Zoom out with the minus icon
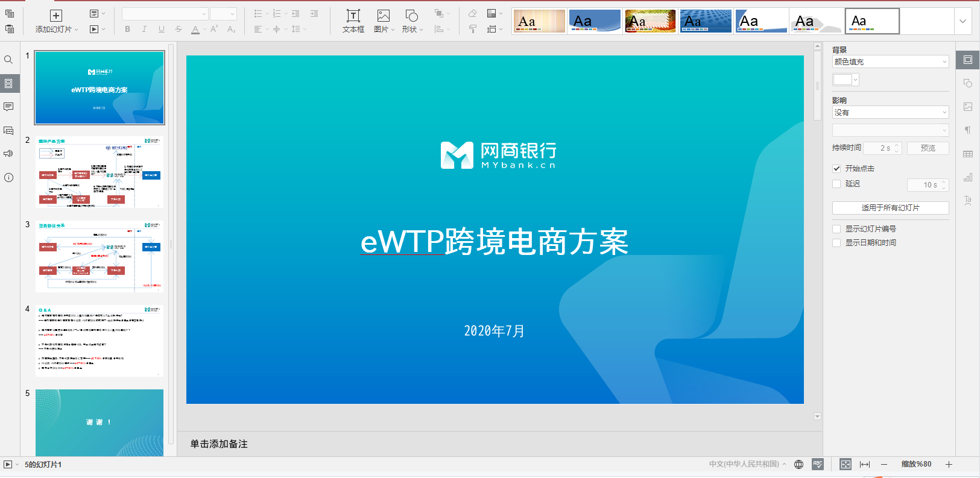Image resolution: width=980 pixels, height=478 pixels. (884, 464)
